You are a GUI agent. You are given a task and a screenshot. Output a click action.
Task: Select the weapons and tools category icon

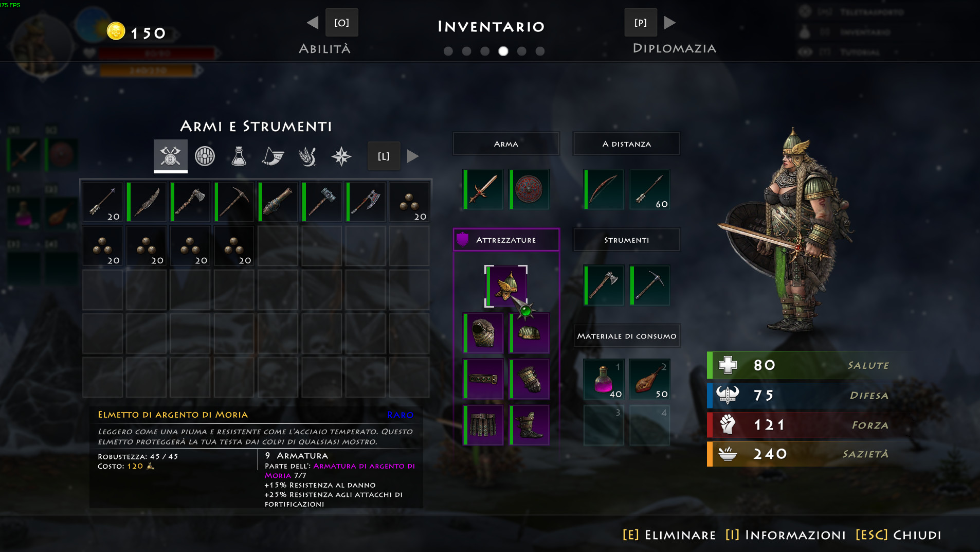pos(170,156)
